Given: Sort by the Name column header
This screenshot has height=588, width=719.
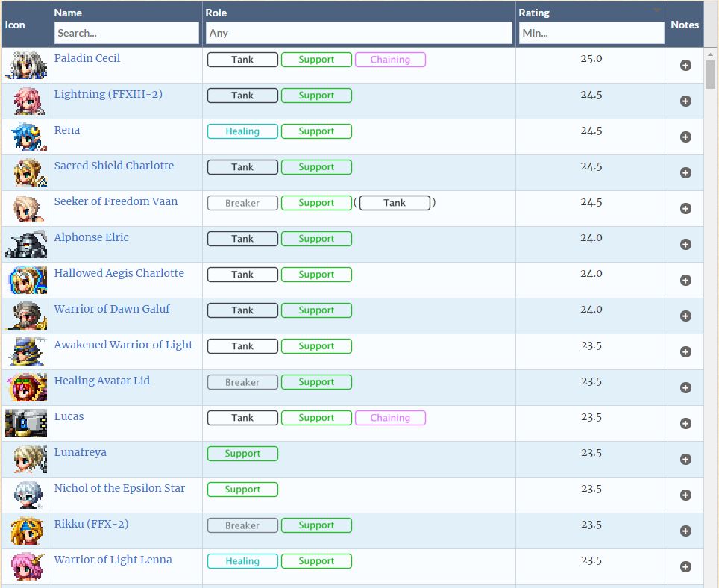Looking at the screenshot, I should click(68, 13).
